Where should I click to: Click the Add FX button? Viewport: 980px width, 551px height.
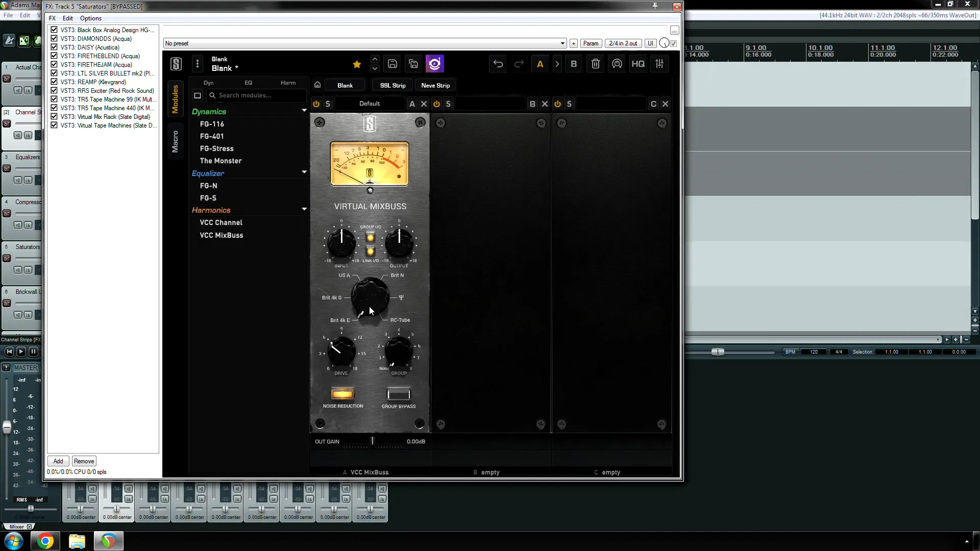(58, 461)
